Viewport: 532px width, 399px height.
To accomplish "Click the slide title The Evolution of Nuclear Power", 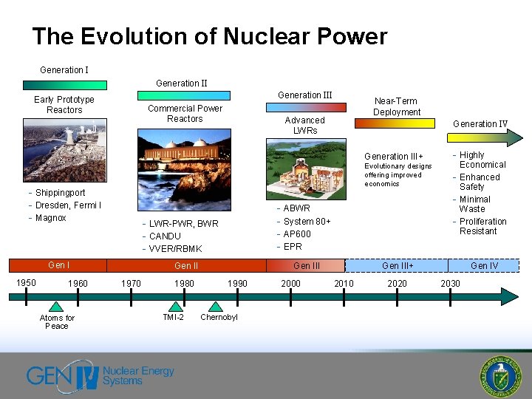I will point(210,36).
